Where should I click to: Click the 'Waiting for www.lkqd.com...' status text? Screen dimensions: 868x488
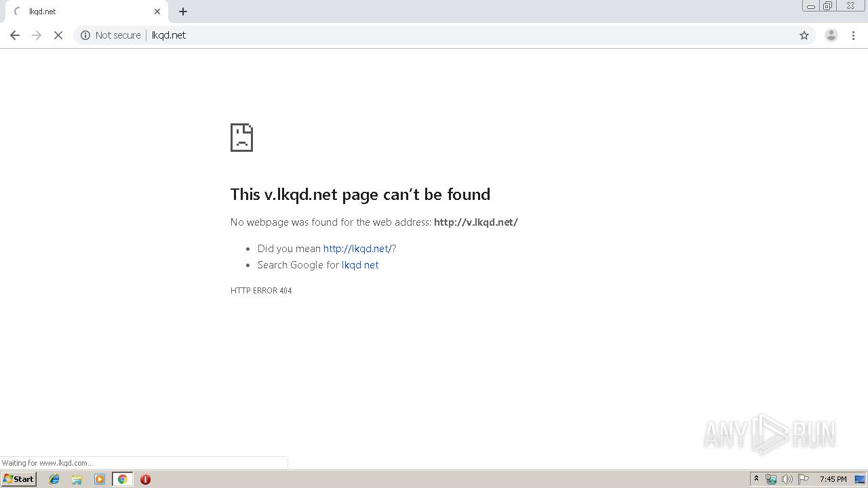[47, 463]
